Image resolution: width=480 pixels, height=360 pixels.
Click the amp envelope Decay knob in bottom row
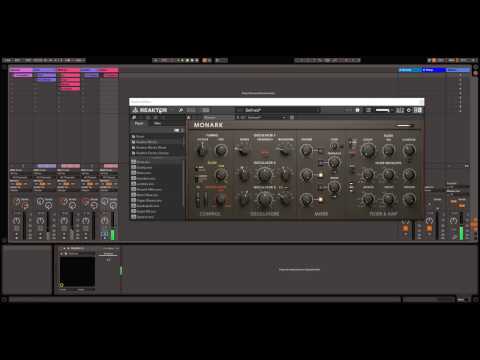(x=388, y=199)
